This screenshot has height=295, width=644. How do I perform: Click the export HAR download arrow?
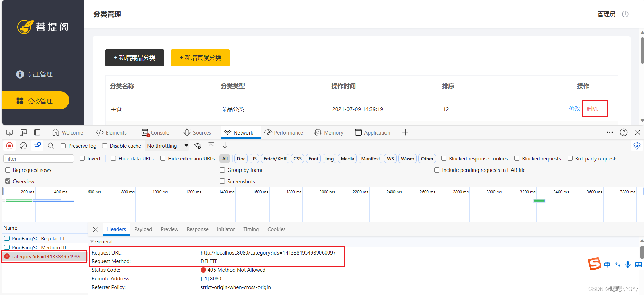tap(225, 146)
